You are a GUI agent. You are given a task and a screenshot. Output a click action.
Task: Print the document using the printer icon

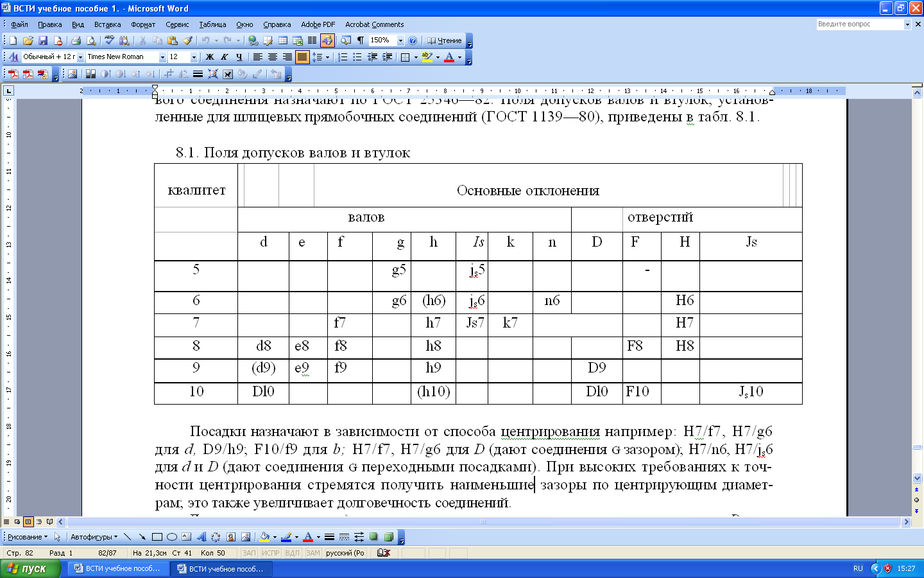pyautogui.click(x=76, y=40)
